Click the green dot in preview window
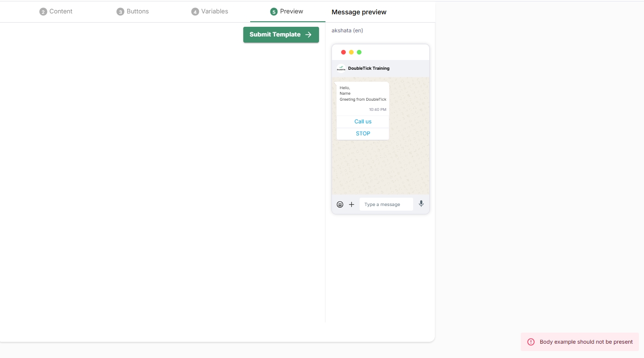The height and width of the screenshot is (358, 644). coord(359,52)
